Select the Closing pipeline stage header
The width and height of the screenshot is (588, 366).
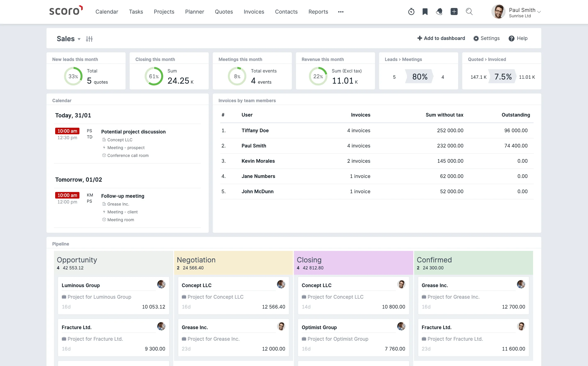[x=353, y=263]
